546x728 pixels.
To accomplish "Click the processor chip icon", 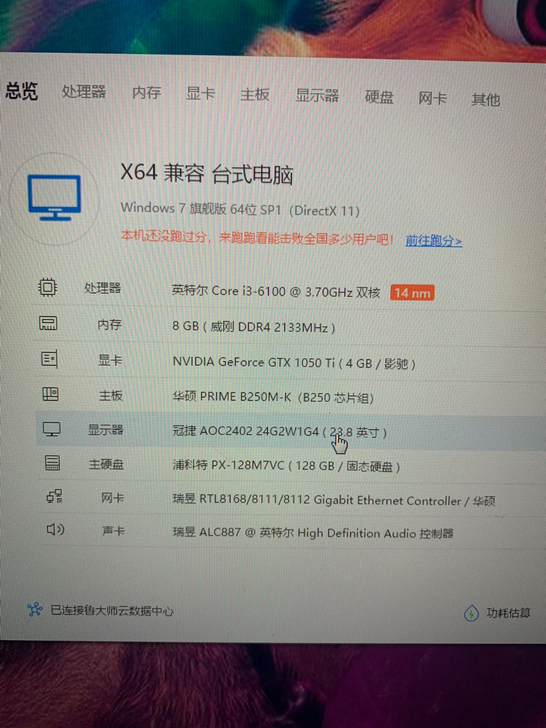I will coord(47,287).
